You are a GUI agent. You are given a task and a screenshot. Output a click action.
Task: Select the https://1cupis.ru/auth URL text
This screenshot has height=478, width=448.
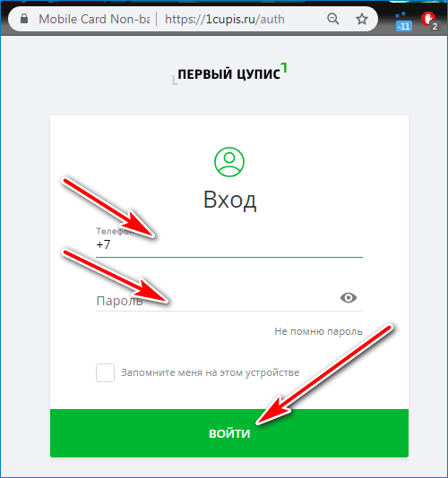(x=225, y=19)
